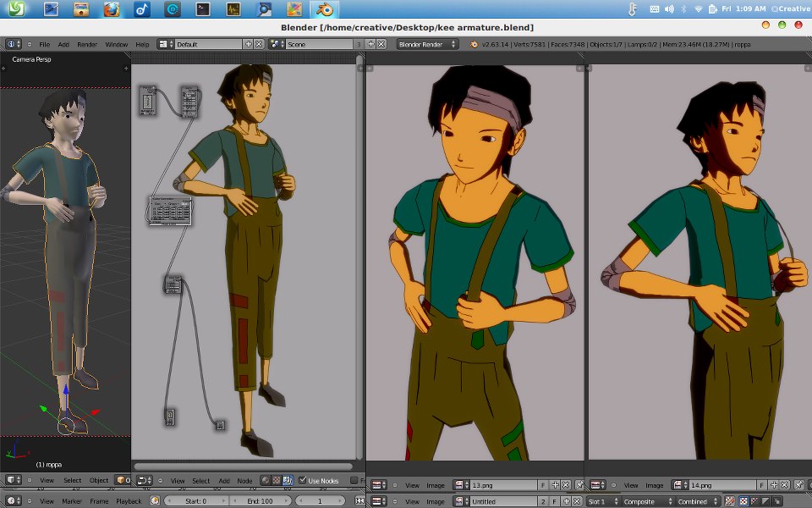Open the Combined render pass dropdown
Image resolution: width=812 pixels, height=508 pixels.
coord(698,501)
